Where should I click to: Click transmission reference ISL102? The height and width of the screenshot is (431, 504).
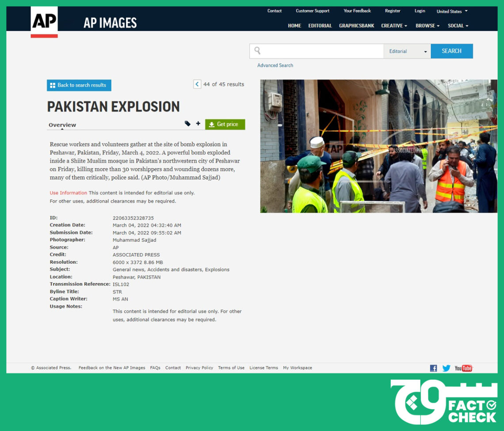pos(121,285)
